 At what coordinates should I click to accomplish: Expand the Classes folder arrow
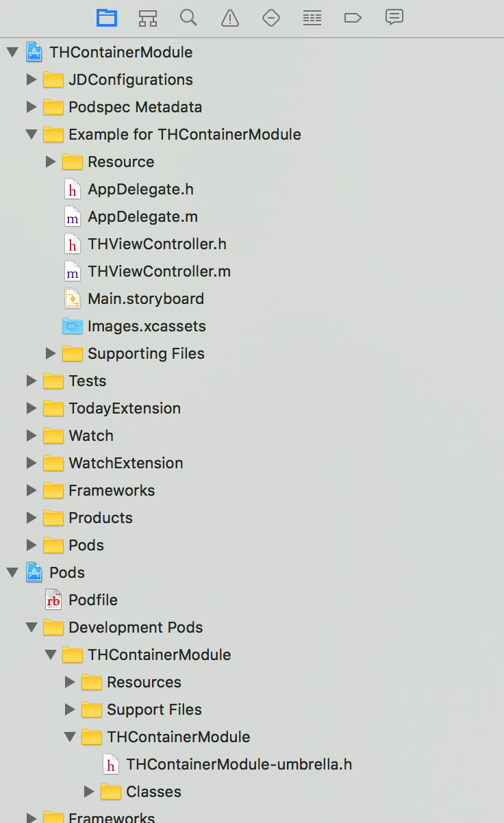[88, 792]
